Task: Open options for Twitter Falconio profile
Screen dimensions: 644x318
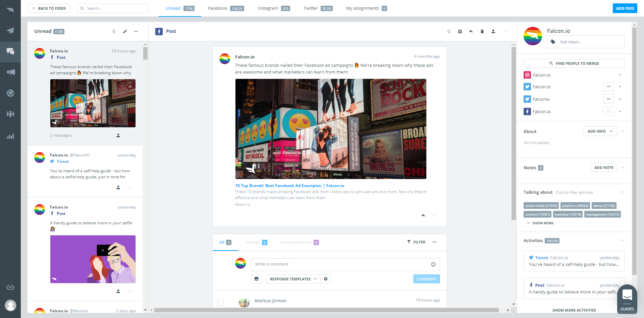Action: click(608, 99)
